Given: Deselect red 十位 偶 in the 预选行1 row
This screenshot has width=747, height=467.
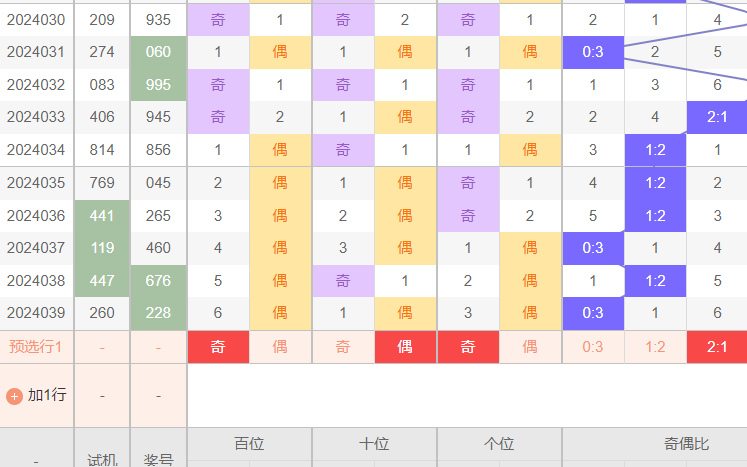Looking at the screenshot, I should 405,347.
